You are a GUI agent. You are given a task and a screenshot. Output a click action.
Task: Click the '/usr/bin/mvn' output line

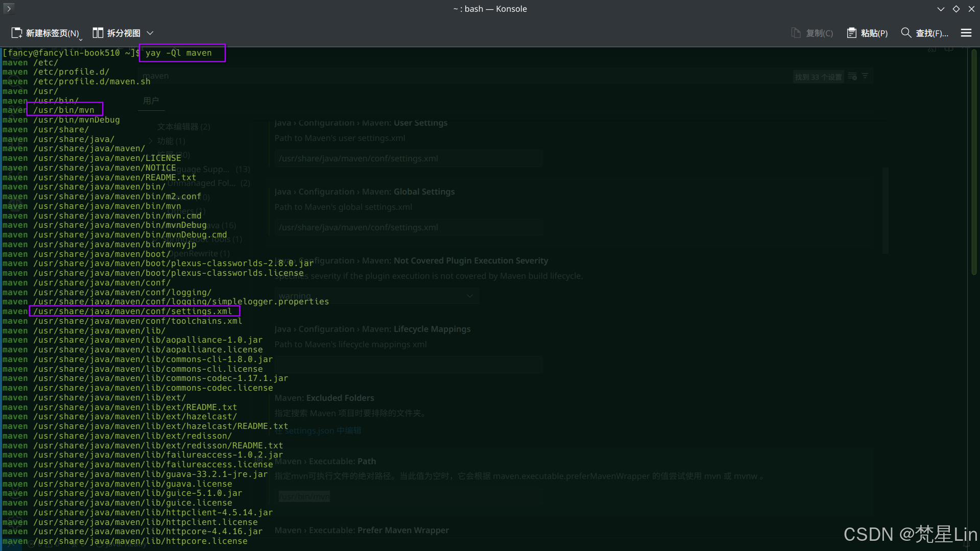[x=64, y=110]
